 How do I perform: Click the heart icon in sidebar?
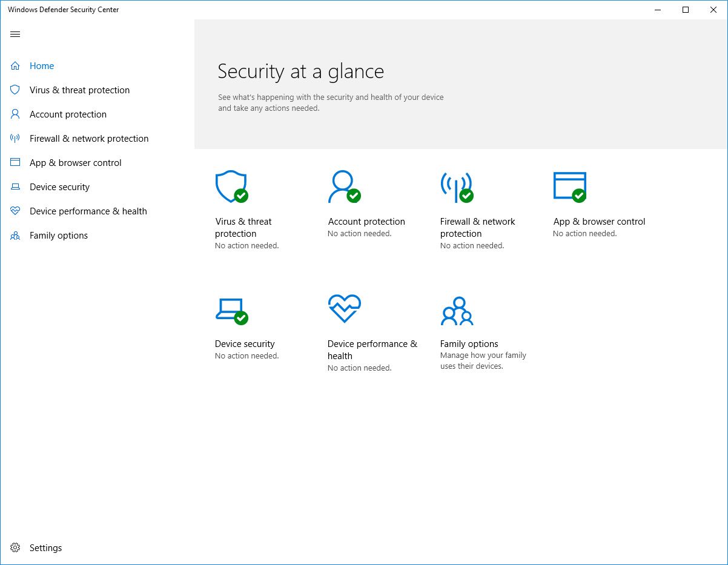point(15,211)
